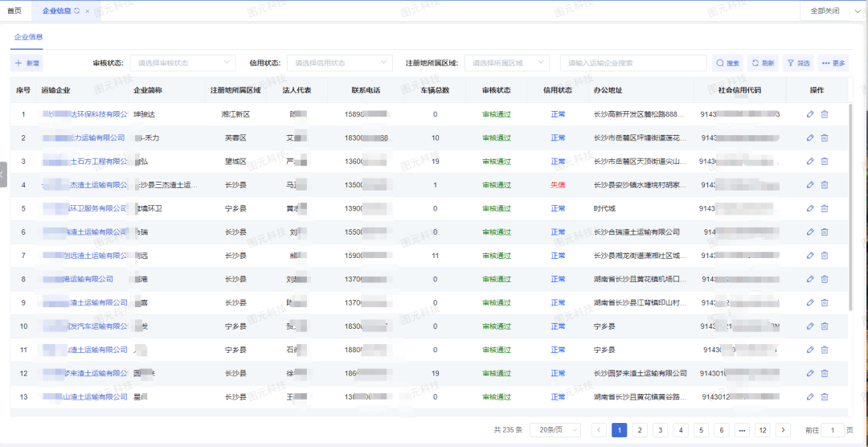Go to next page with right arrow
868x447 pixels.
point(783,430)
